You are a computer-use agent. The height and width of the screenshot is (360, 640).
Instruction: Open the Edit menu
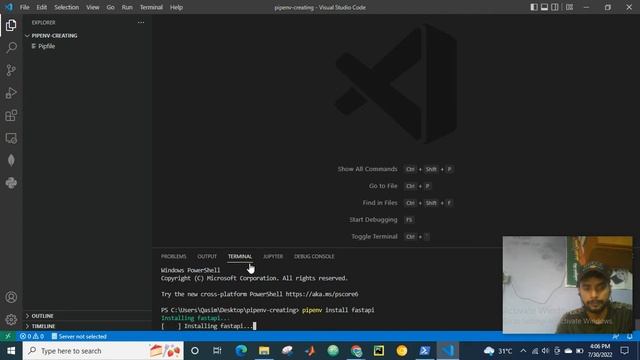pos(42,7)
